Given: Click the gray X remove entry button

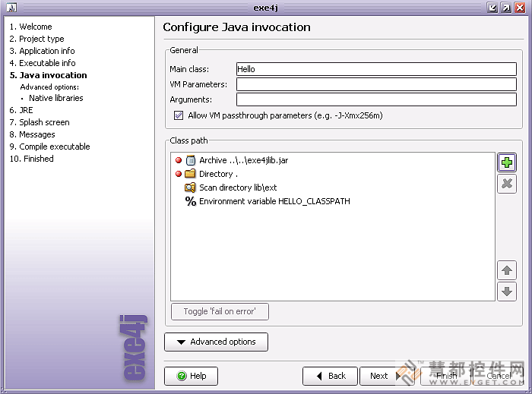Looking at the screenshot, I should coord(507,184).
